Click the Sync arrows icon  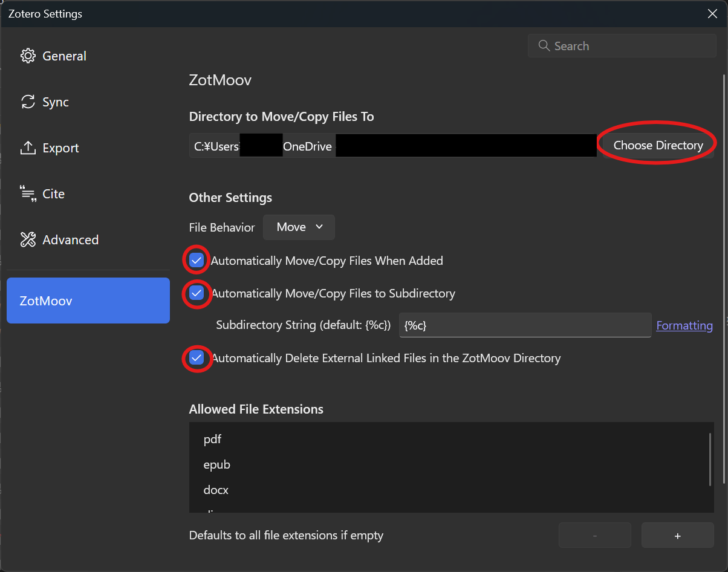click(28, 102)
